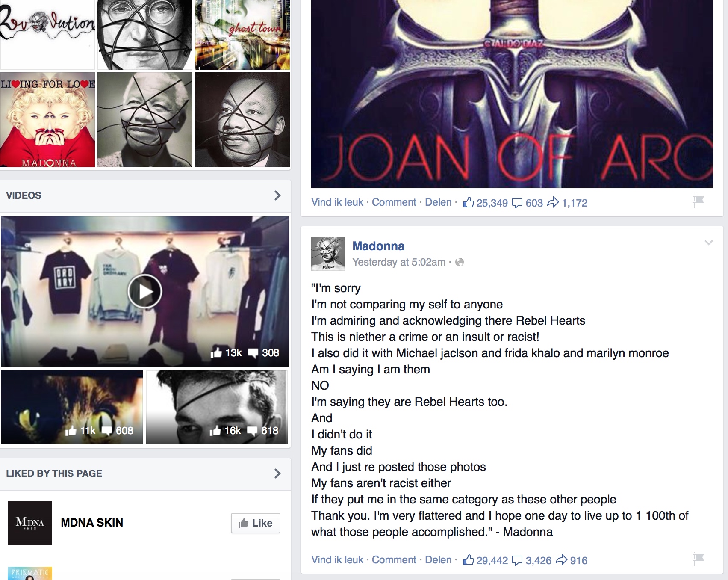Click the comment bubble icon showing 3,426
728x580 pixels.
(x=517, y=560)
